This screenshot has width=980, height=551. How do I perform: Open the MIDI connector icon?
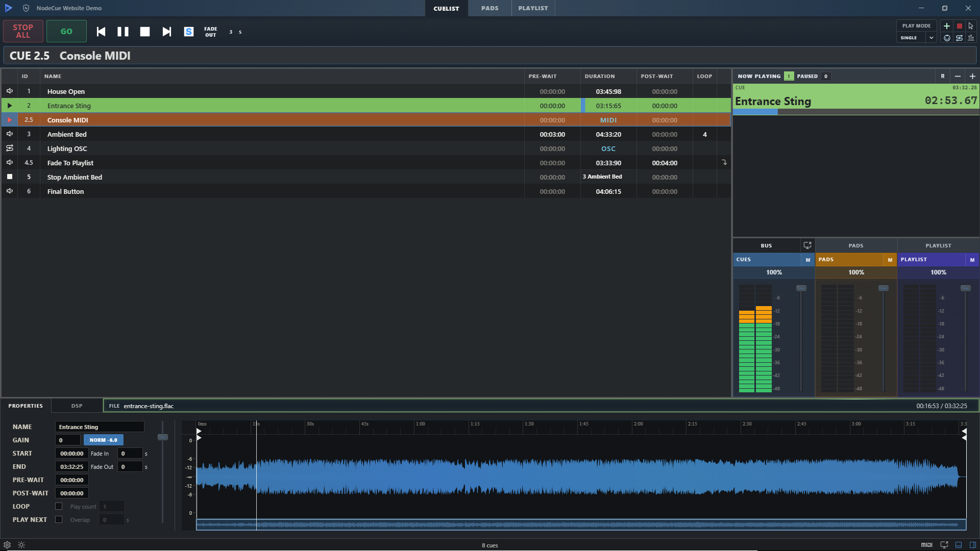tap(947, 38)
